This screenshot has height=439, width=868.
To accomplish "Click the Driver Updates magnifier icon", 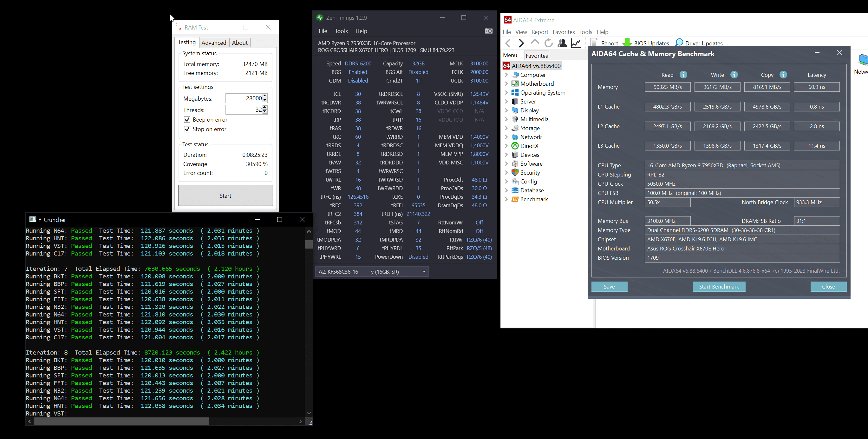I will pyautogui.click(x=679, y=43).
